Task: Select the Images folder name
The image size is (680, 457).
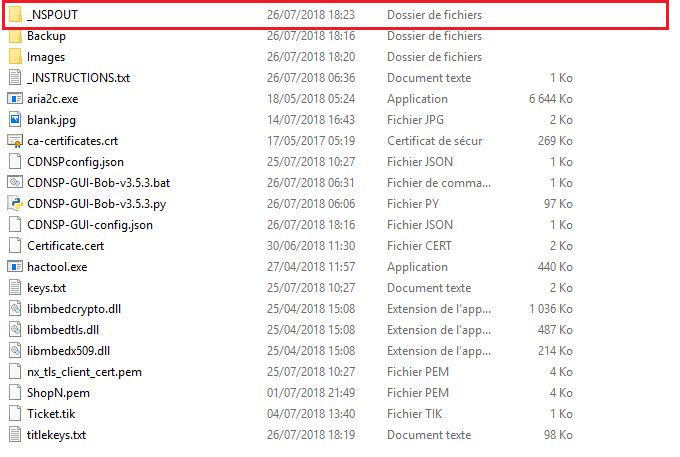Action: 46,57
